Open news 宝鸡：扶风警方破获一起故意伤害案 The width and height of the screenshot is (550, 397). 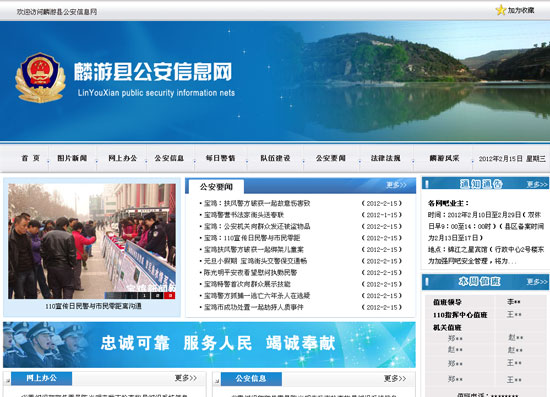(x=257, y=203)
